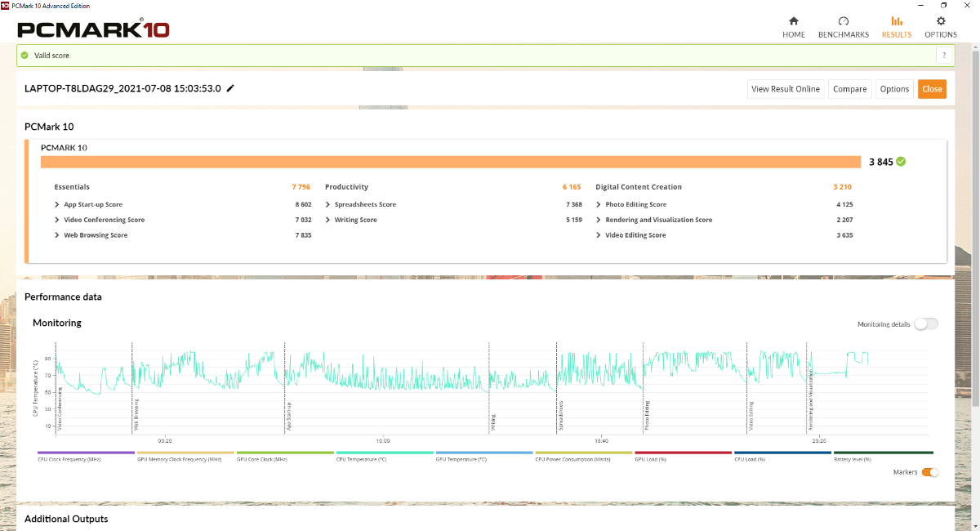Image resolution: width=980 pixels, height=531 pixels.
Task: Click the green valid score checkmark icon
Action: 24,56
